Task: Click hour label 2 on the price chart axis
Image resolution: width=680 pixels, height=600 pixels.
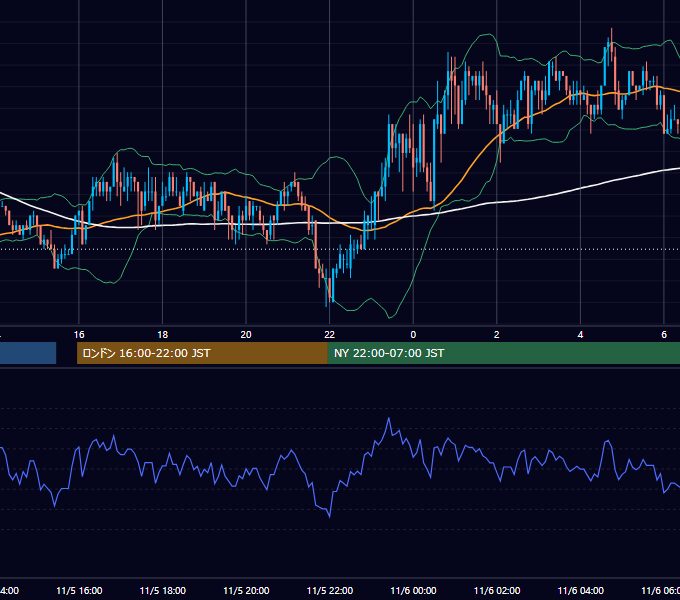Action: [497, 335]
